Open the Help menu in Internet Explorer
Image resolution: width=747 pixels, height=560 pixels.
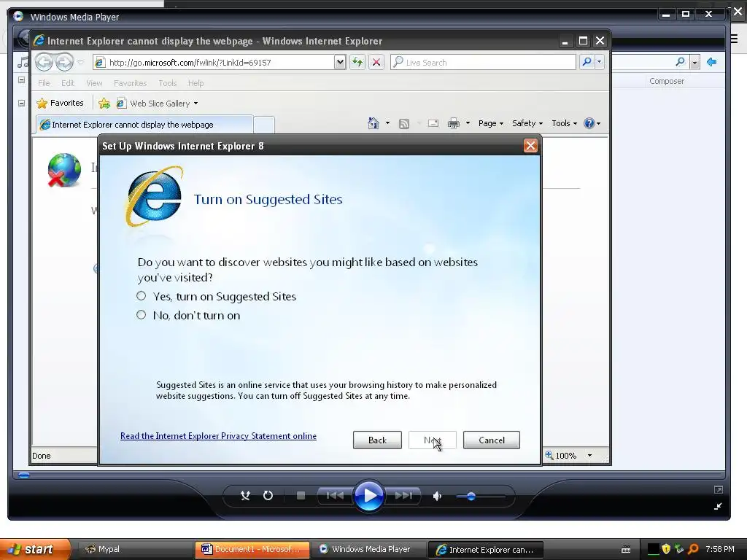tap(196, 83)
